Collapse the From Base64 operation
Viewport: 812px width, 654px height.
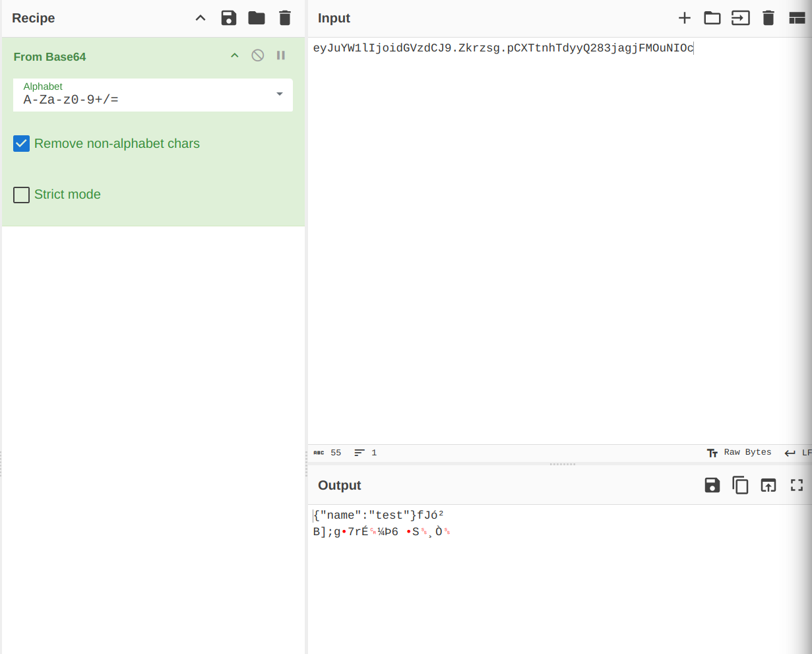point(234,55)
